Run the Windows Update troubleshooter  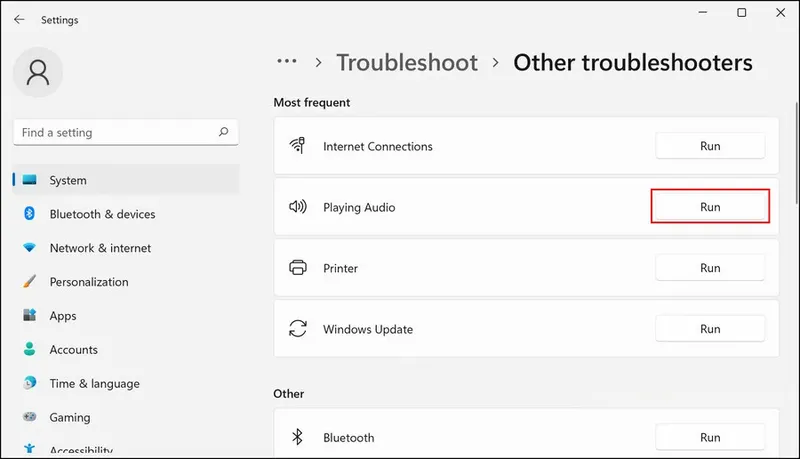point(710,328)
